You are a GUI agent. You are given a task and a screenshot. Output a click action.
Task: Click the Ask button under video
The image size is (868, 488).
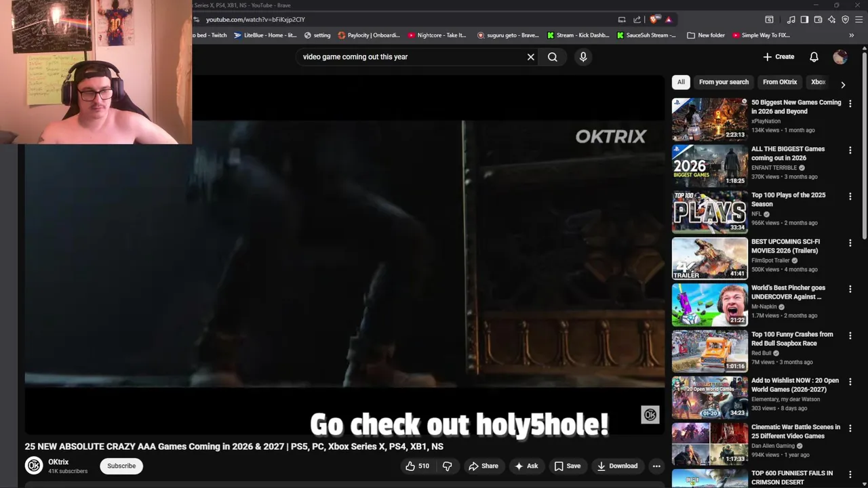(x=526, y=466)
